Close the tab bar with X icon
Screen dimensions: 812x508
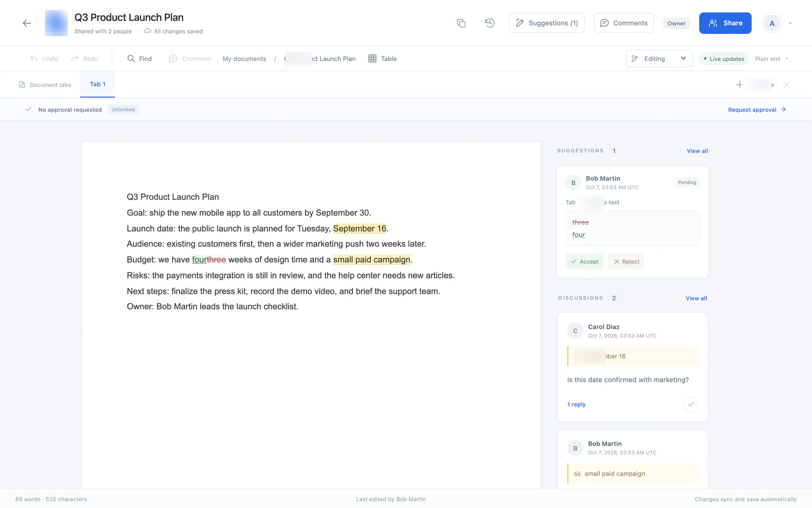(x=787, y=85)
